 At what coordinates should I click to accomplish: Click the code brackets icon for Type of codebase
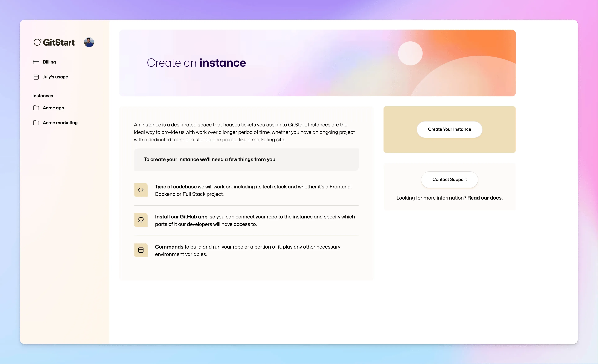(141, 190)
